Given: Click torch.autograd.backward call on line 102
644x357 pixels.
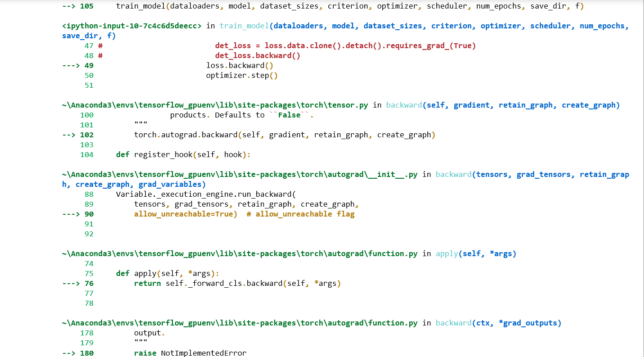Looking at the screenshot, I should [x=285, y=135].
